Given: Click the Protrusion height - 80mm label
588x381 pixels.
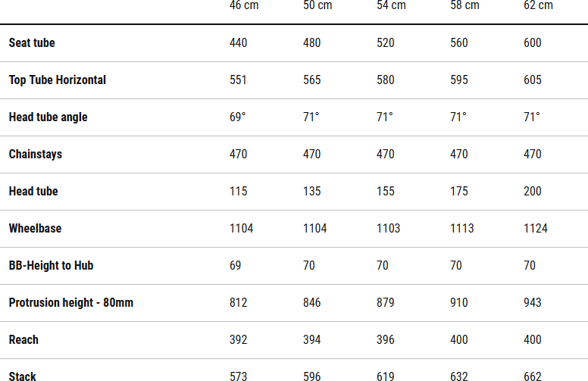Looking at the screenshot, I should click(x=71, y=303).
